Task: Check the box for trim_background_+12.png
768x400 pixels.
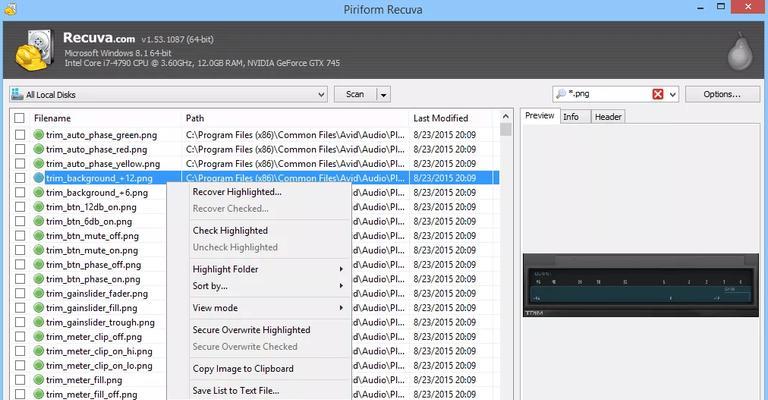Action: [20, 178]
